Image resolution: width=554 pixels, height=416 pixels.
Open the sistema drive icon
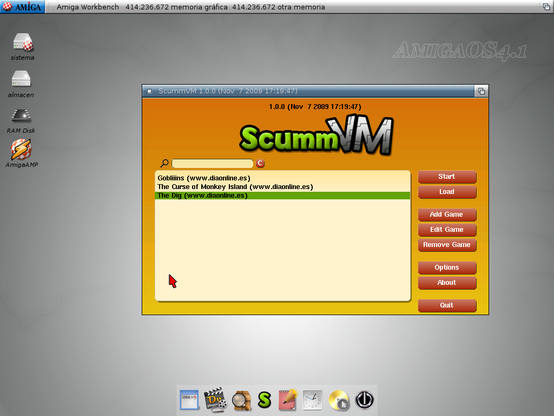[23, 42]
